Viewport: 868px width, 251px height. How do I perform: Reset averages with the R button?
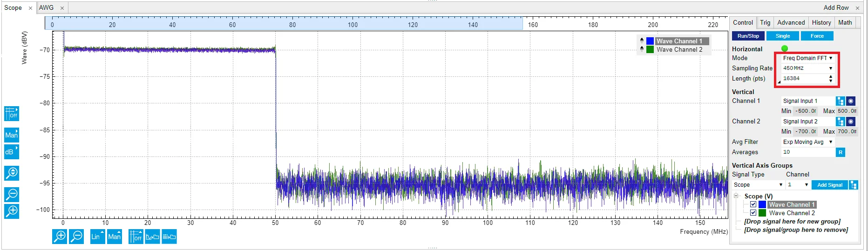pyautogui.click(x=841, y=152)
